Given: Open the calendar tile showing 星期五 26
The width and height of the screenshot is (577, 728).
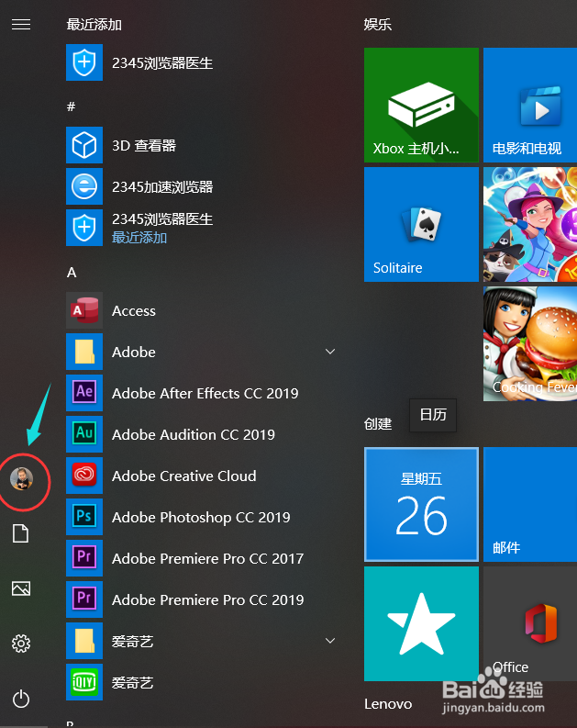Looking at the screenshot, I should (421, 504).
